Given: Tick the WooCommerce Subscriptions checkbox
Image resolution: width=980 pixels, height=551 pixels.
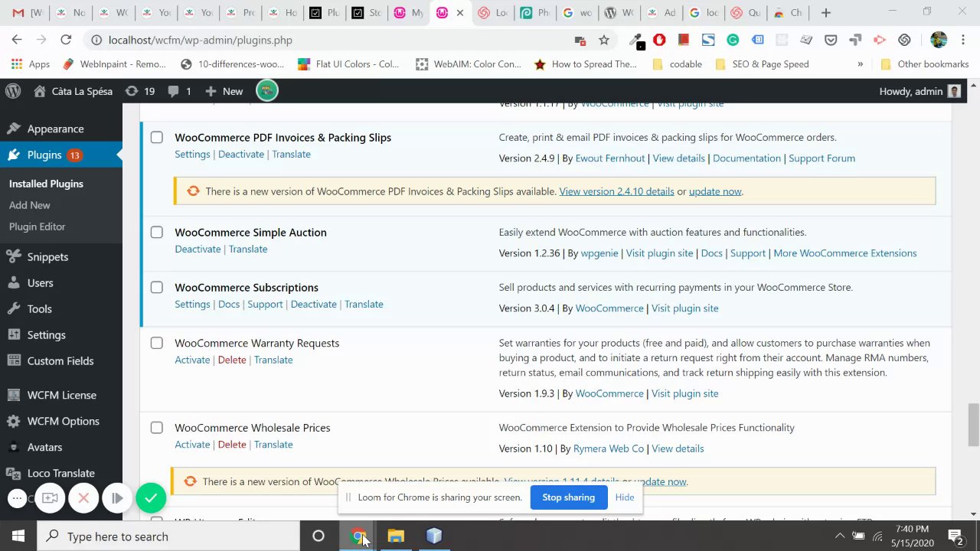Looking at the screenshot, I should [156, 287].
